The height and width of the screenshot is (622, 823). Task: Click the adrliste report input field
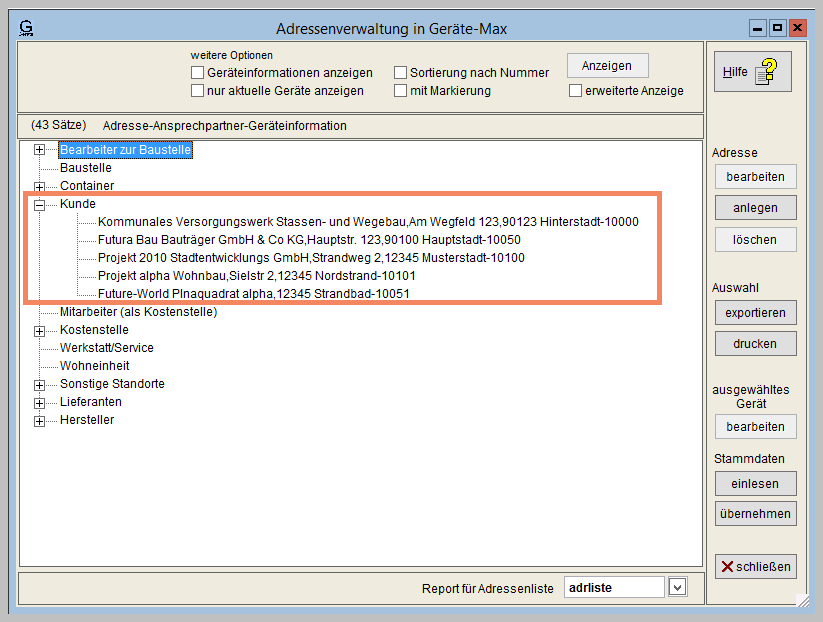[613, 588]
